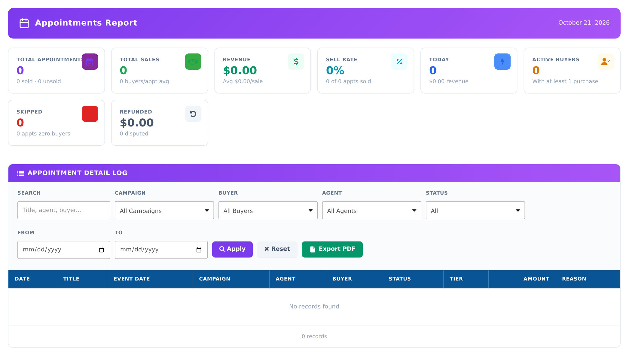Screen dimensions: 629x364
Task: Click the 0 disputed text in Refunded card
Action: (134, 134)
